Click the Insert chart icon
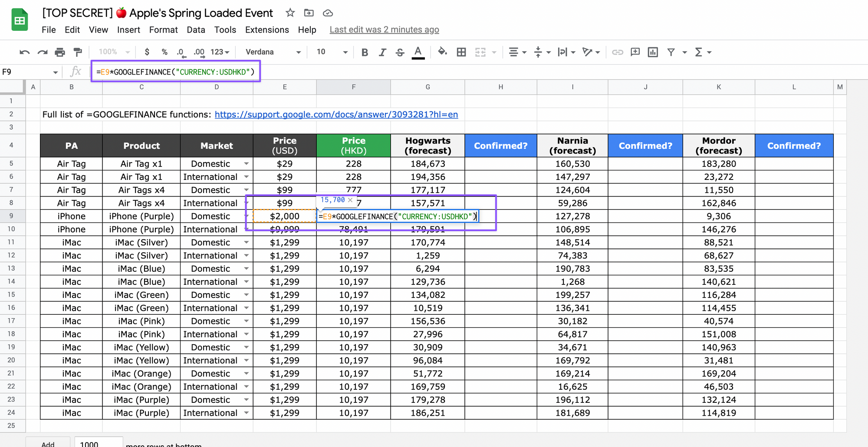The image size is (868, 447). click(x=653, y=52)
